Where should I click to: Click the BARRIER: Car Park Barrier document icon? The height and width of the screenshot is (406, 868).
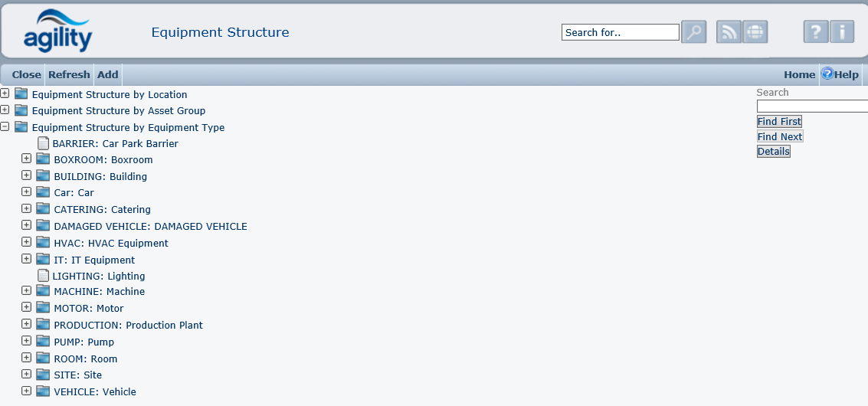click(x=44, y=143)
